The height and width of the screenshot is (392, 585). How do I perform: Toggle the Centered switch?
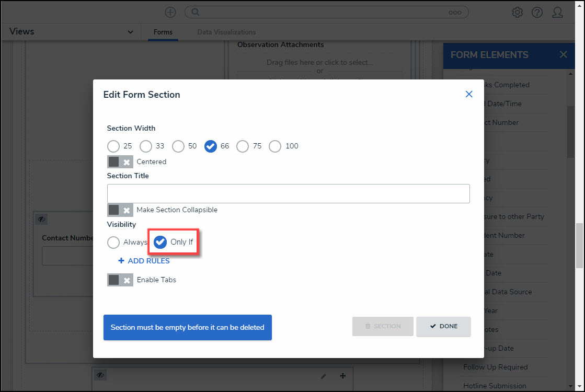pos(120,162)
